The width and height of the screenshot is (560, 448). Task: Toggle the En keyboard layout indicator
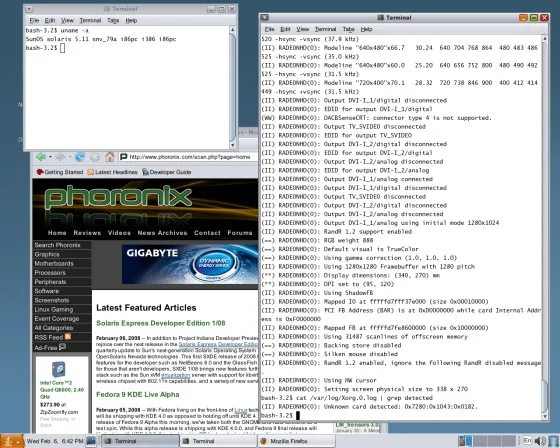pos(527,440)
